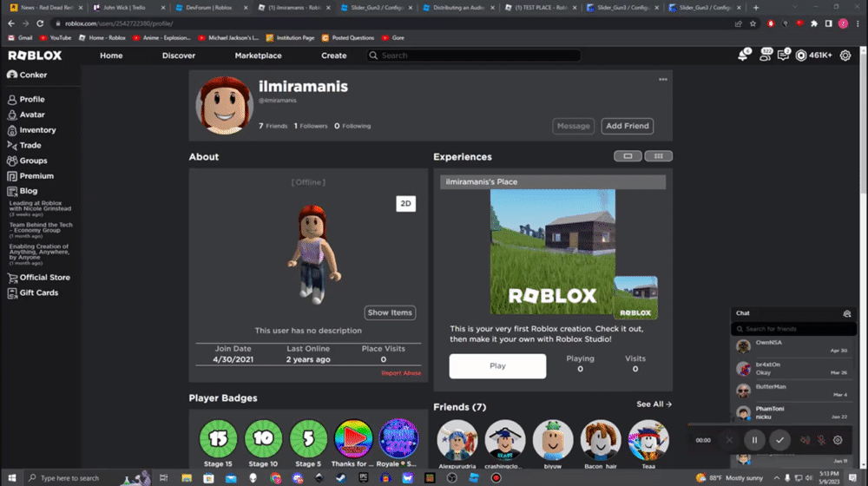Open the Stage 10 badge
This screenshot has height=486, width=868.
(x=263, y=438)
